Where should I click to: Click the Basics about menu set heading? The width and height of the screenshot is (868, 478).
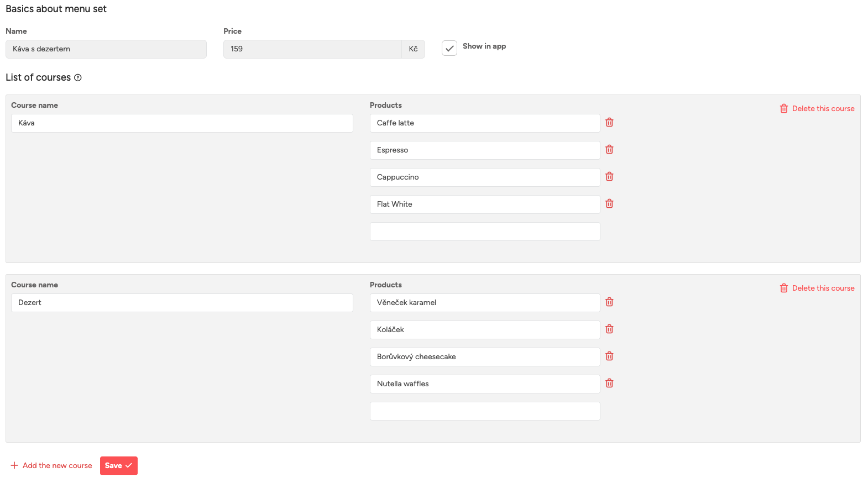pos(56,9)
